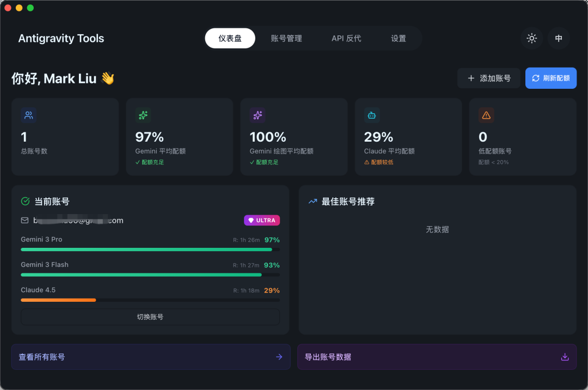Click the low quota warning triangle icon

[486, 115]
